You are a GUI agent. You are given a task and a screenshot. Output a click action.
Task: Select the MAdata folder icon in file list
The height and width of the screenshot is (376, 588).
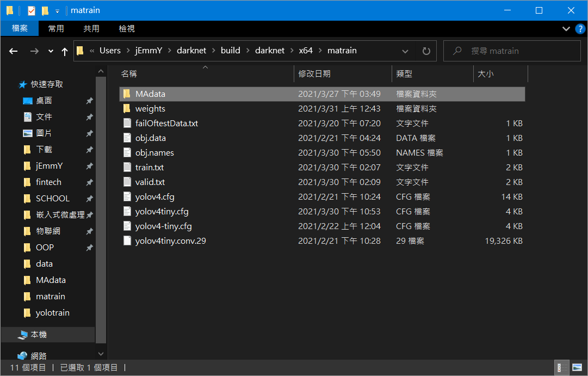127,94
